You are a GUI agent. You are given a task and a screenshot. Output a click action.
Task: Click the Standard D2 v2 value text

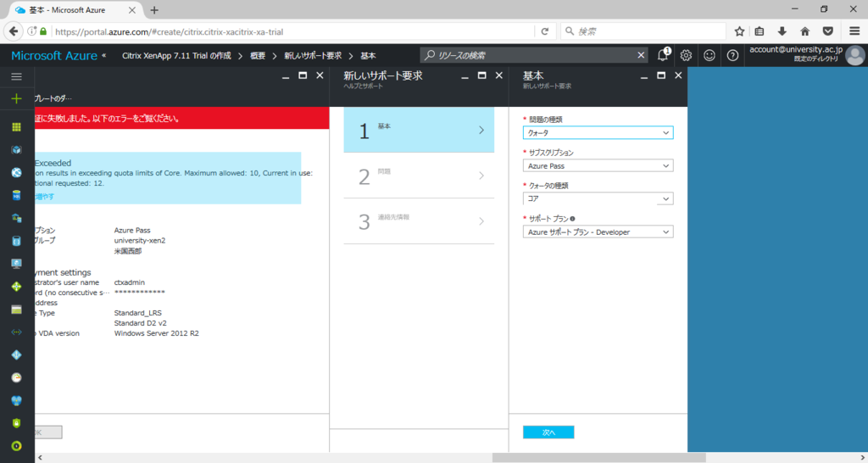[x=140, y=323]
